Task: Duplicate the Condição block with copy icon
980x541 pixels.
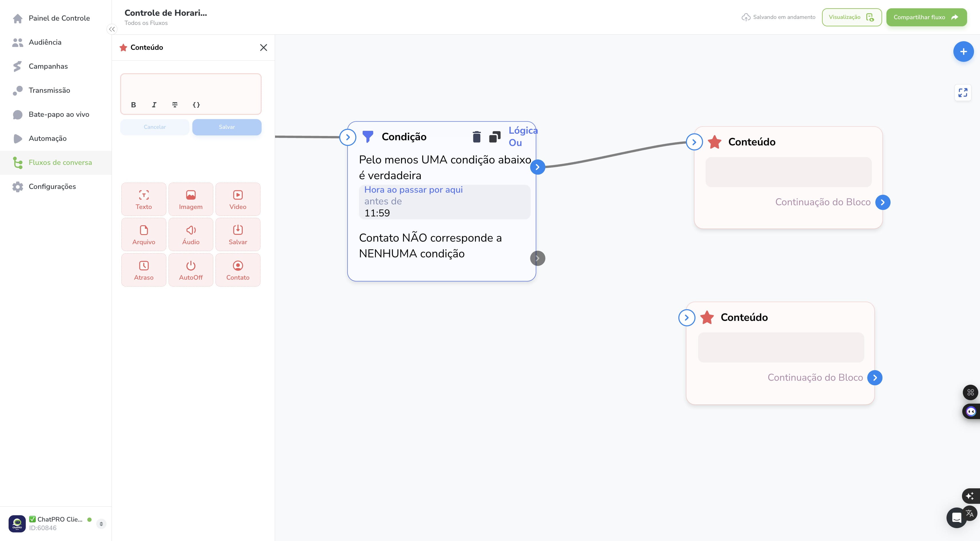Action: 495,137
